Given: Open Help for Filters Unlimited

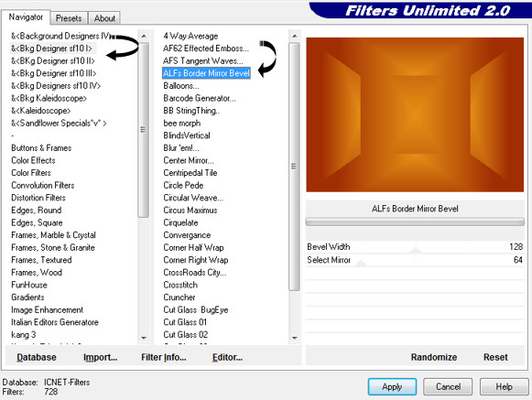Looking at the screenshot, I should pos(504,387).
